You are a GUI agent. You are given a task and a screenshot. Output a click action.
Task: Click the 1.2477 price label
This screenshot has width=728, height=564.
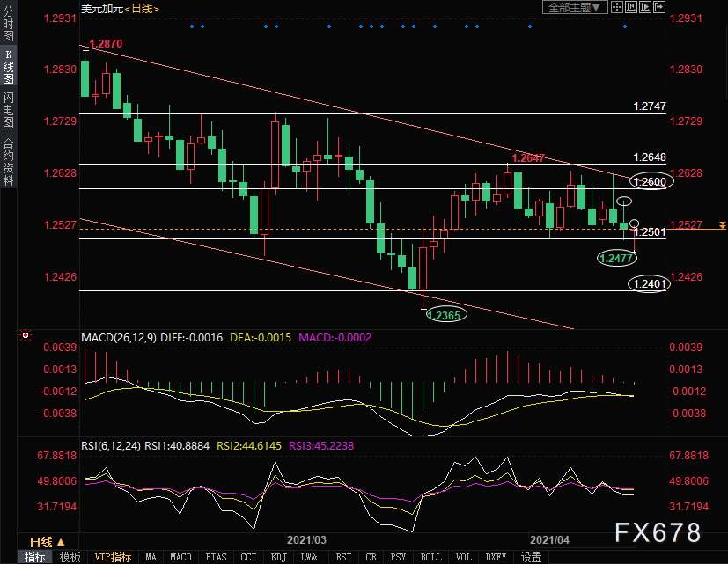[x=616, y=258]
